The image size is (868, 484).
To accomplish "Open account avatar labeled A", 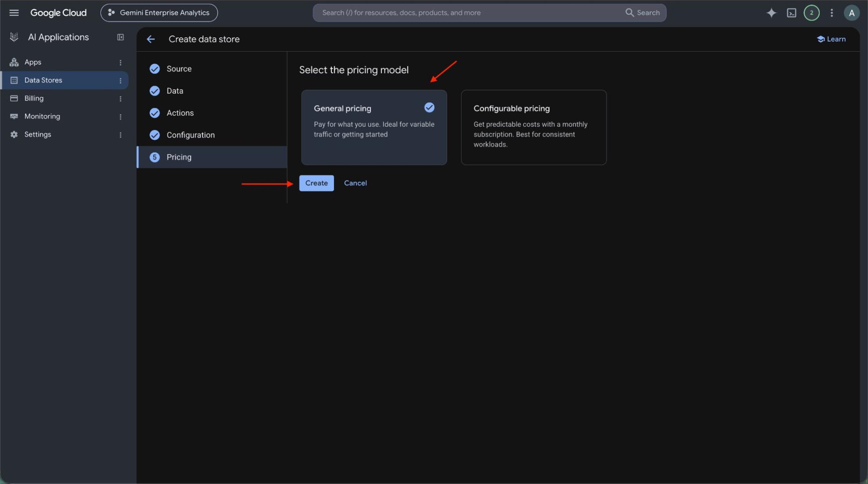I will [x=851, y=13].
